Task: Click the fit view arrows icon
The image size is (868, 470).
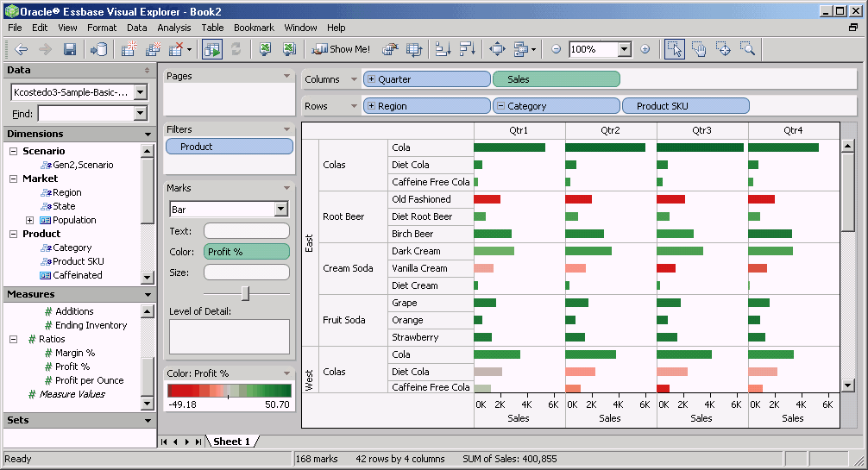Action: tap(497, 49)
